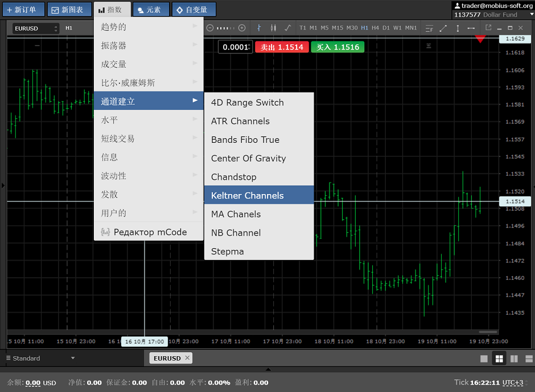The width and height of the screenshot is (535, 392).
Task: Open the 自变量 menu
Action: pos(194,10)
